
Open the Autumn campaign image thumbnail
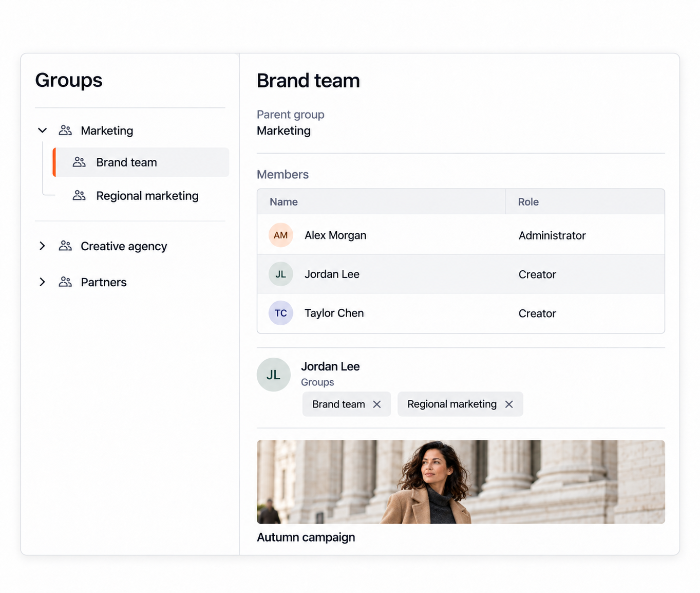[x=461, y=482]
